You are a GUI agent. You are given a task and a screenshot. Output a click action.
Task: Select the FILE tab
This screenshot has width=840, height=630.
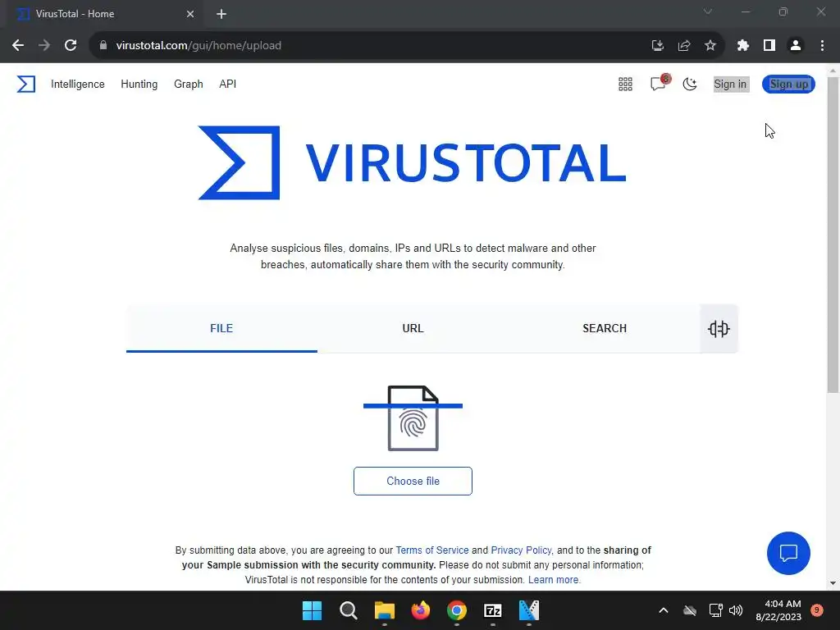(221, 328)
